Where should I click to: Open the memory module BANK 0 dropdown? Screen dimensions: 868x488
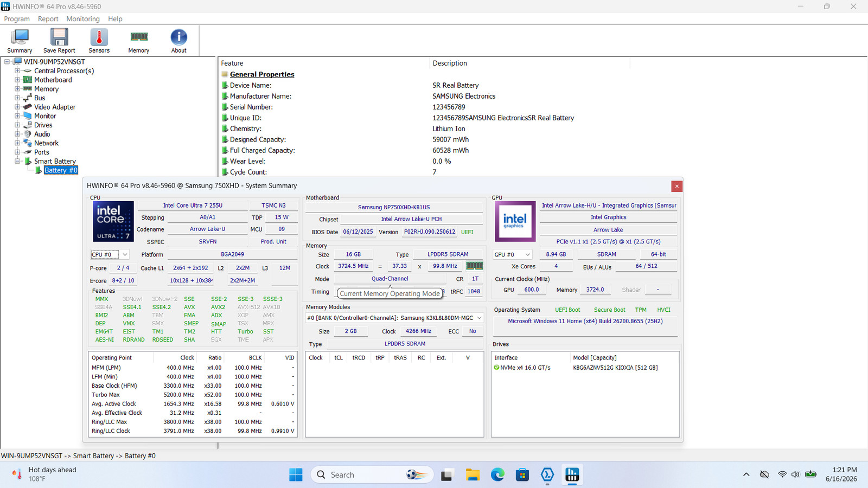point(394,318)
